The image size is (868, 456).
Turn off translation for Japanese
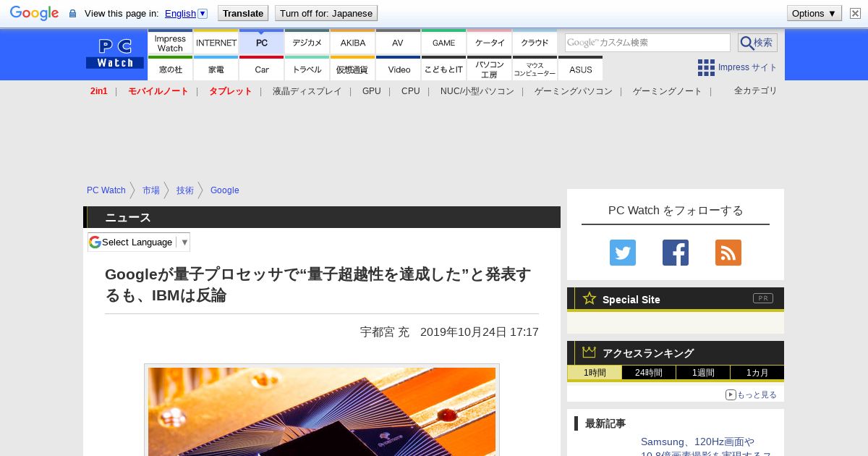click(326, 13)
